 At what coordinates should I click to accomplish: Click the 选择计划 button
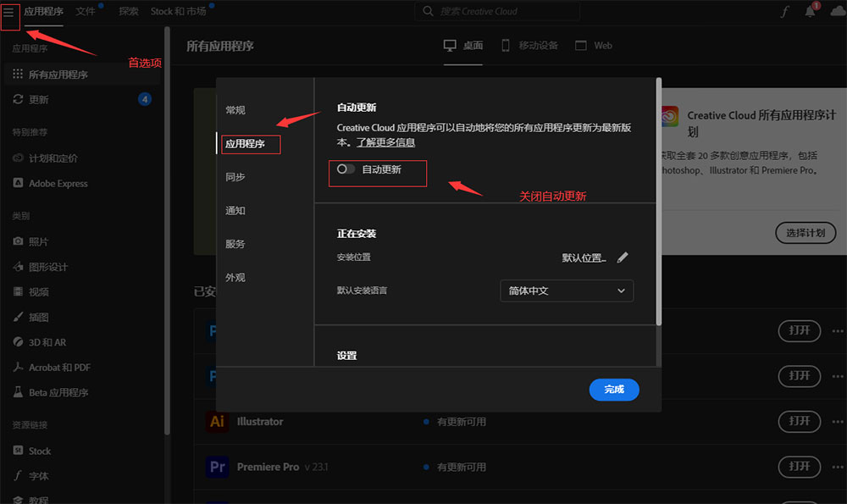point(804,232)
